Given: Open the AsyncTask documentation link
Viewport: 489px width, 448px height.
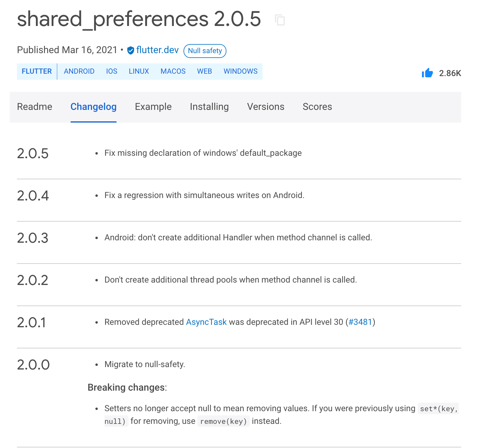Looking at the screenshot, I should coord(206,322).
